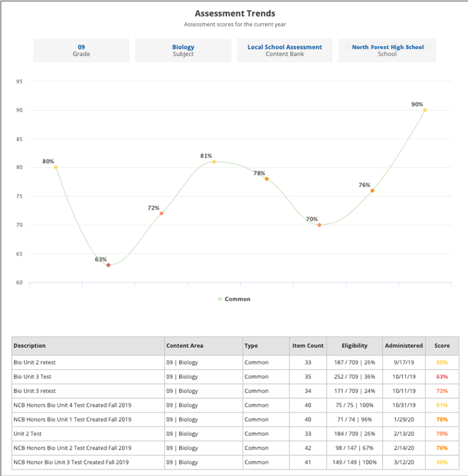Viewport: 468px width, 476px height.
Task: Click item count 34 for Bio Unit 3 retest
Action: pos(308,391)
